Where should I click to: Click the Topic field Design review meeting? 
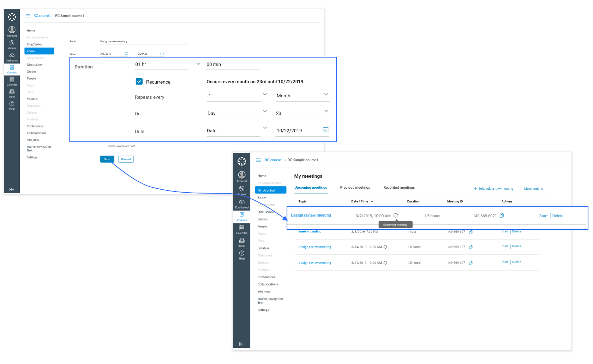(143, 42)
